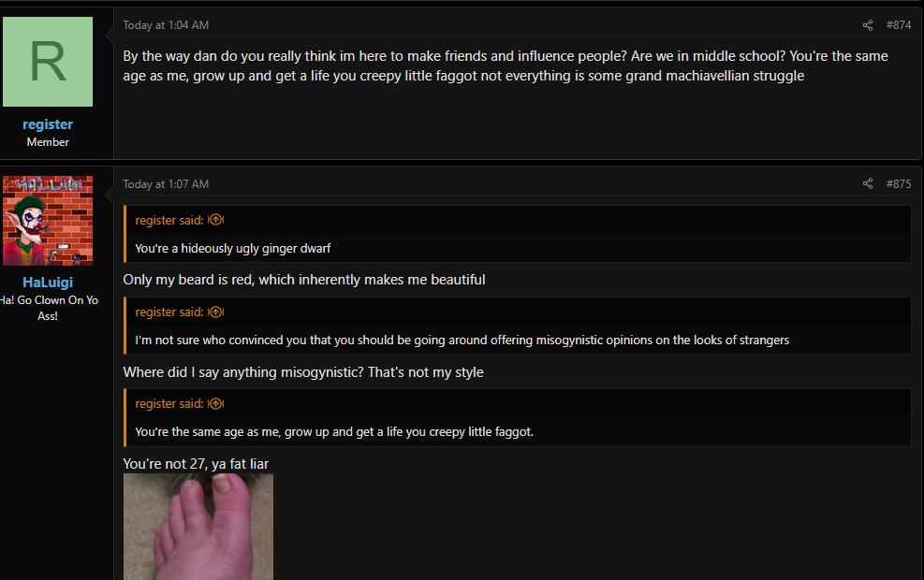Visit register's profile via username
This screenshot has width=924, height=580.
pos(48,124)
